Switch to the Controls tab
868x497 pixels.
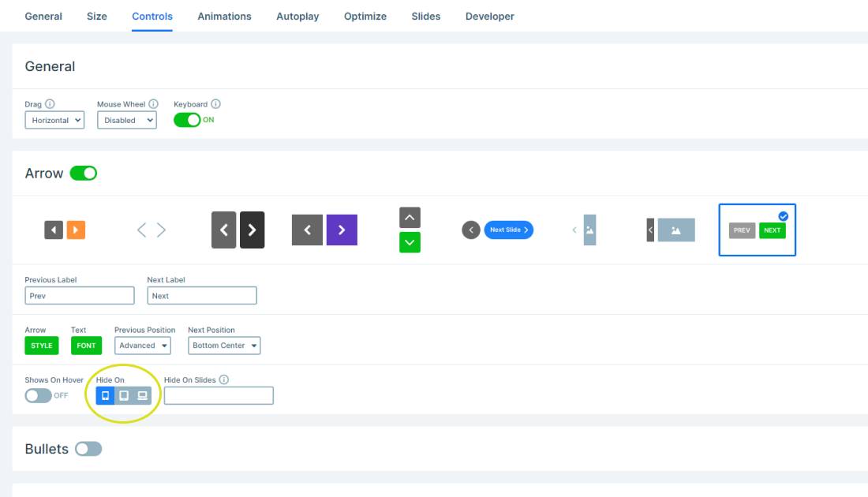pyautogui.click(x=152, y=17)
